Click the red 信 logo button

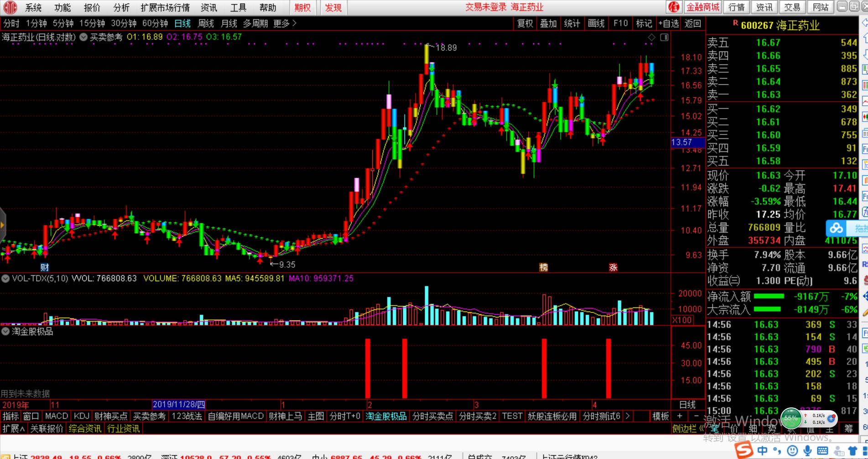coord(674,7)
